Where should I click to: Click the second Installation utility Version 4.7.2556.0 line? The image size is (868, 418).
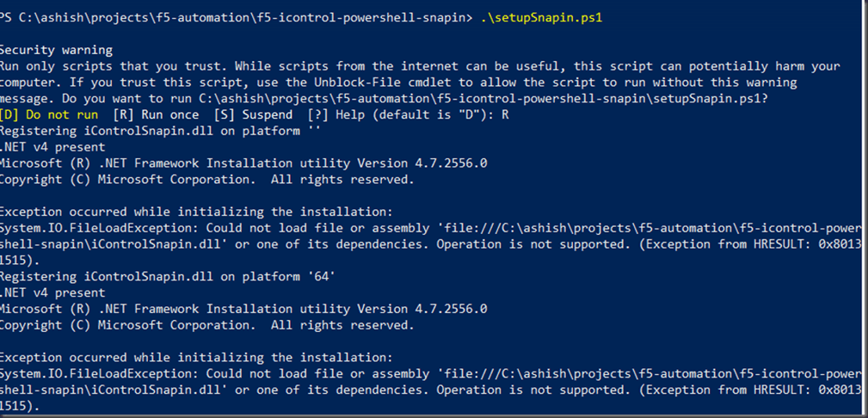point(243,309)
